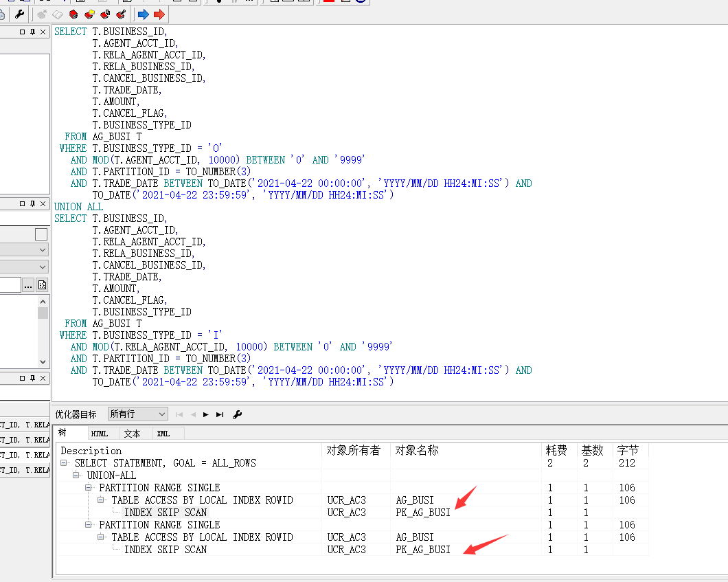Float the top docked side panel
The width and height of the screenshot is (728, 582).
pyautogui.click(x=22, y=32)
